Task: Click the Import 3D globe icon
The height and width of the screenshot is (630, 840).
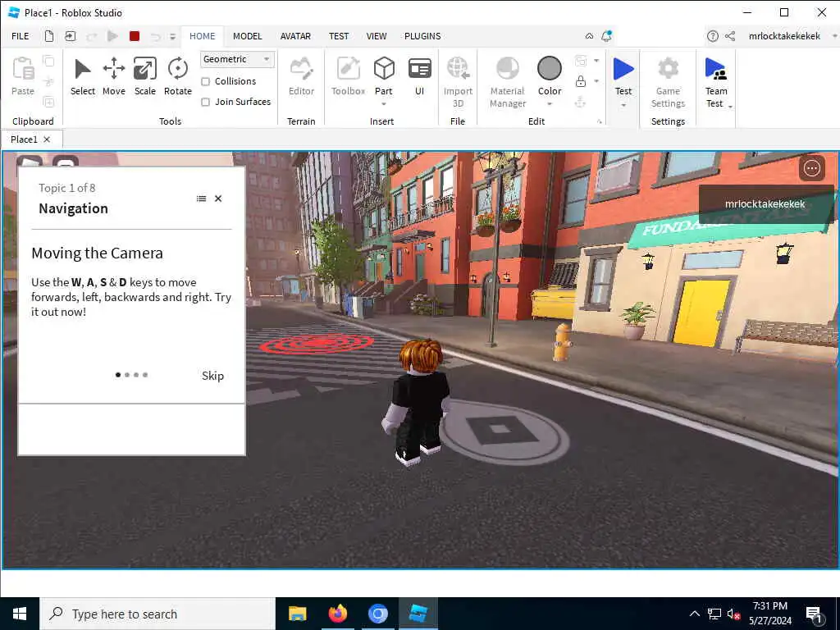Action: click(x=458, y=69)
